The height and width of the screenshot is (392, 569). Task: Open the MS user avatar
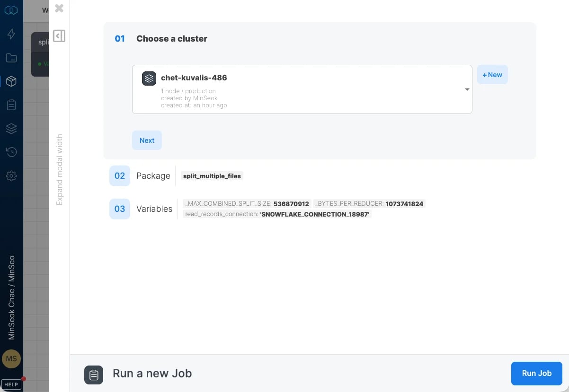(11, 359)
